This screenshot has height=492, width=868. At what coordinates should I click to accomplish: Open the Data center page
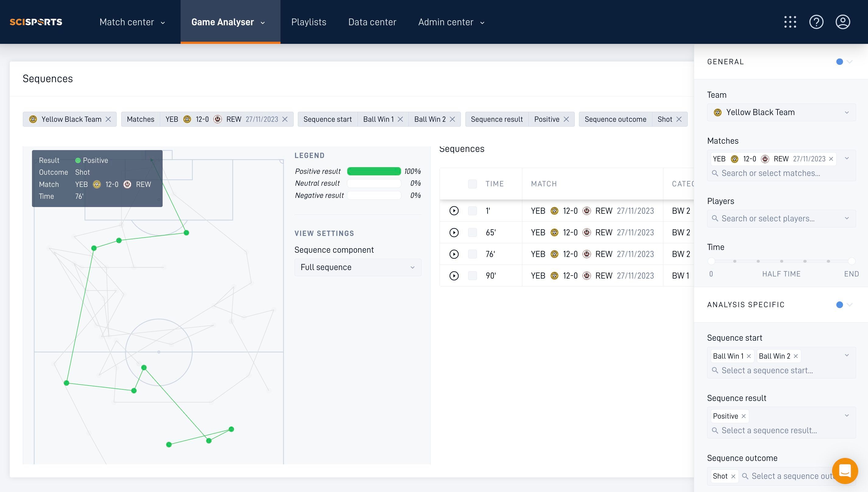(372, 22)
